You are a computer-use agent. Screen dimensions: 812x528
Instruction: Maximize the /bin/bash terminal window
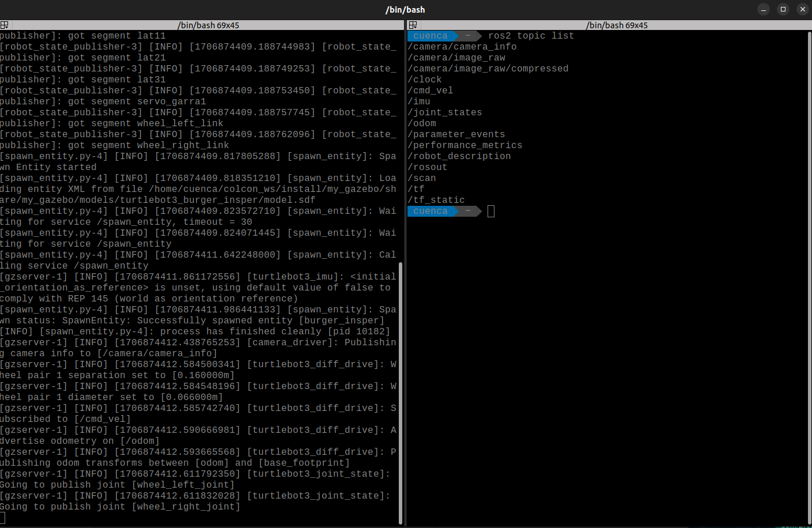pyautogui.click(x=783, y=9)
